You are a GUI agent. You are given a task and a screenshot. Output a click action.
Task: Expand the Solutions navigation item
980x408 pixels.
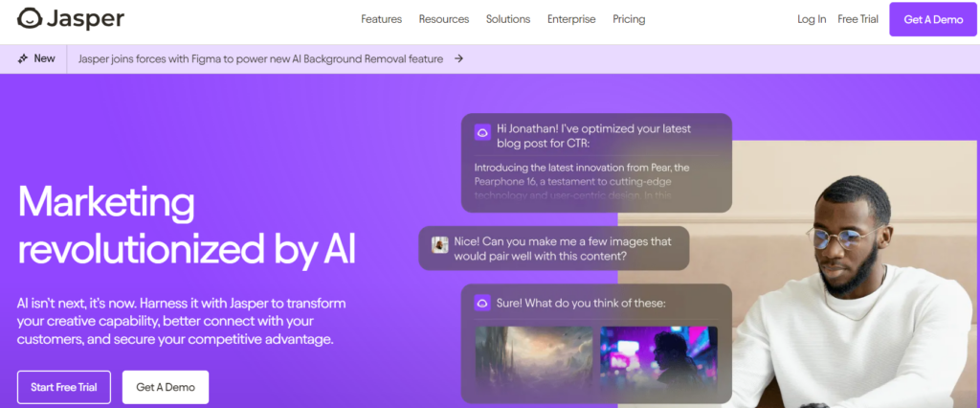508,19
